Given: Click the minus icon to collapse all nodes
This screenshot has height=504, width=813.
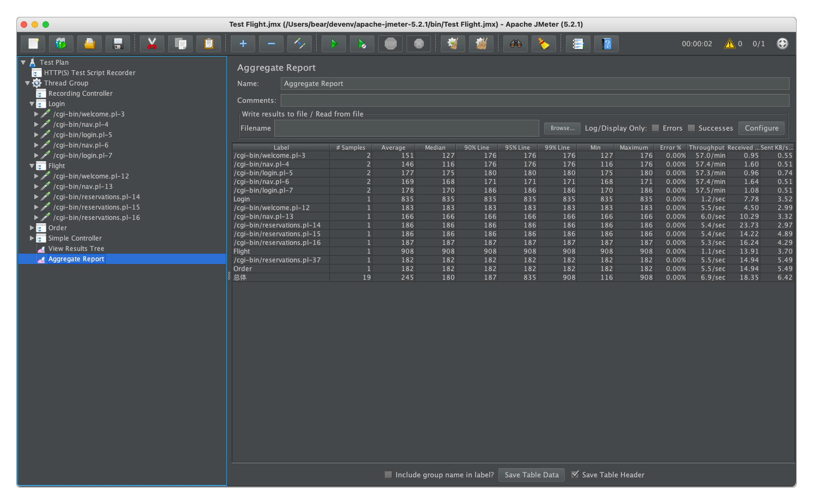Looking at the screenshot, I should point(271,44).
